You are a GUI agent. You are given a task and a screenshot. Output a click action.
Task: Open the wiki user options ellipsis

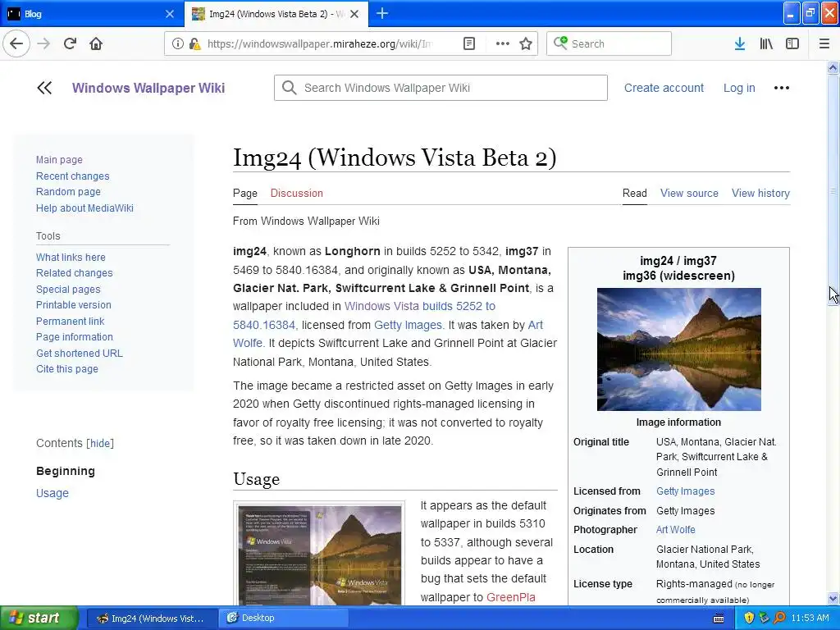(x=781, y=88)
